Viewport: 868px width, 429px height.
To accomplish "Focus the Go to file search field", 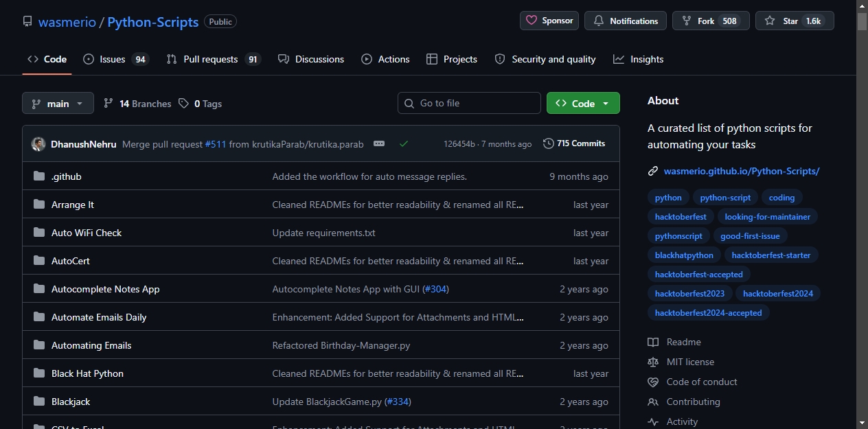I will tap(469, 103).
